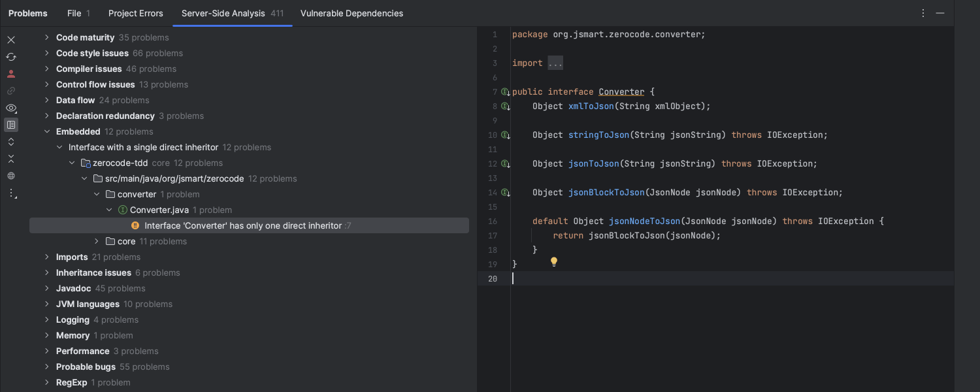
Task: Expand the folded import statement ellipsis
Action: point(555,63)
